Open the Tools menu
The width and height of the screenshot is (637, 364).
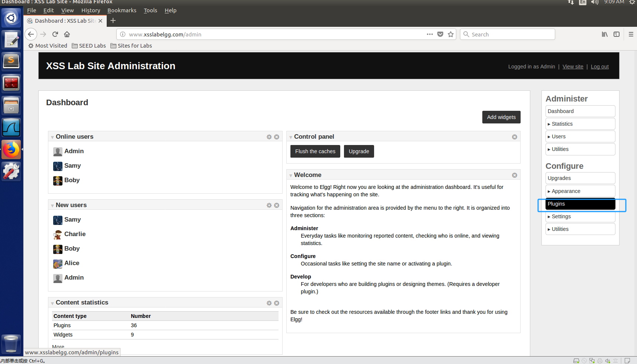click(x=151, y=10)
